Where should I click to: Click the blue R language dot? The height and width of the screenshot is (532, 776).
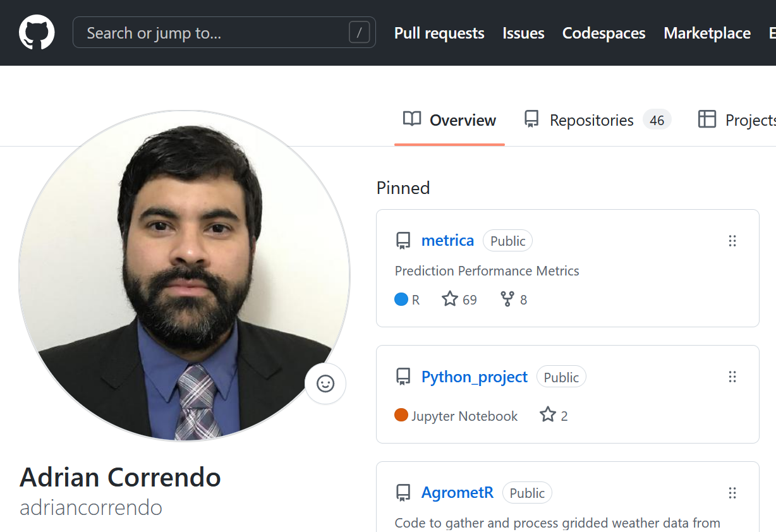point(401,299)
